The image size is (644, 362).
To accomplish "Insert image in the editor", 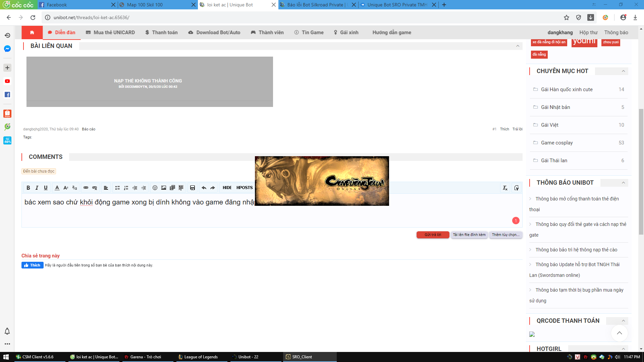I will [x=164, y=188].
